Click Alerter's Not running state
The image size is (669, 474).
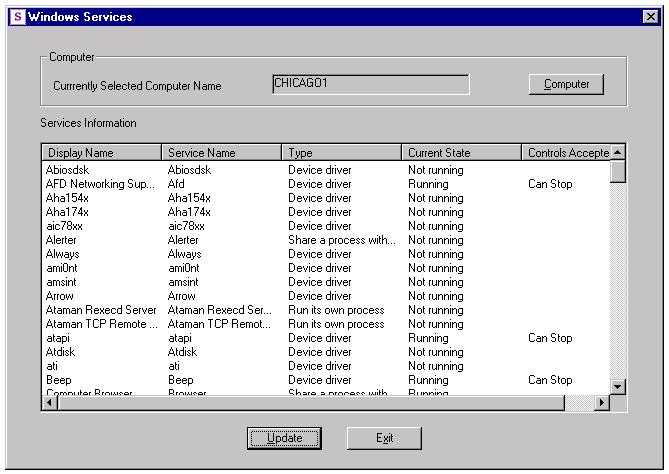click(436, 240)
